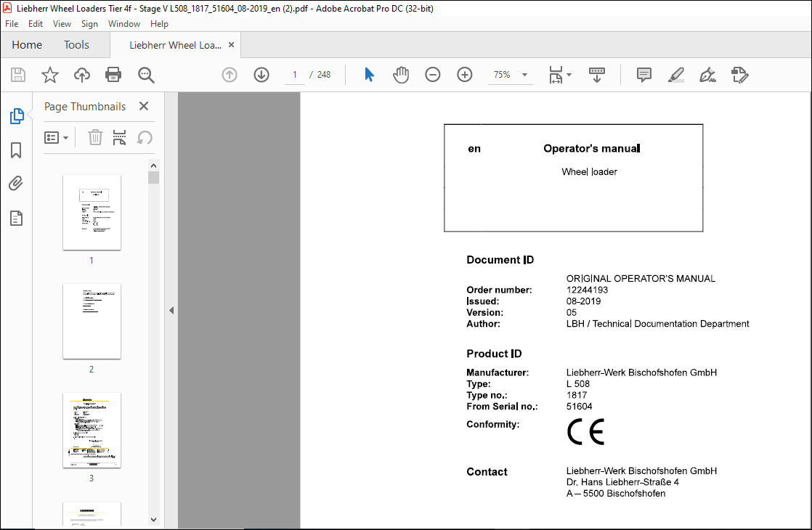Expand the fit page options arrow
Image resolution: width=812 pixels, height=530 pixels.
569,75
